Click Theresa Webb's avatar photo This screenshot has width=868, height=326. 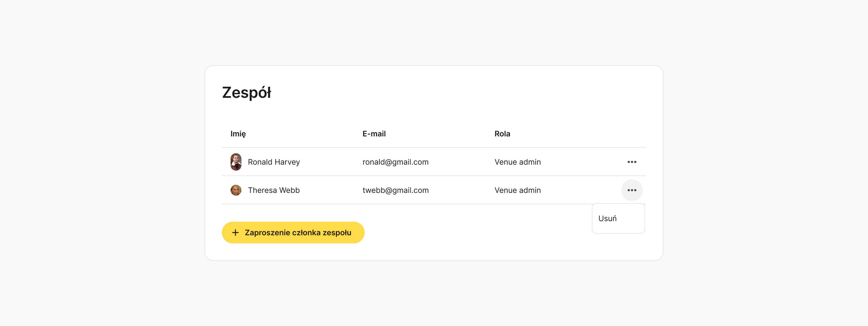(x=236, y=190)
